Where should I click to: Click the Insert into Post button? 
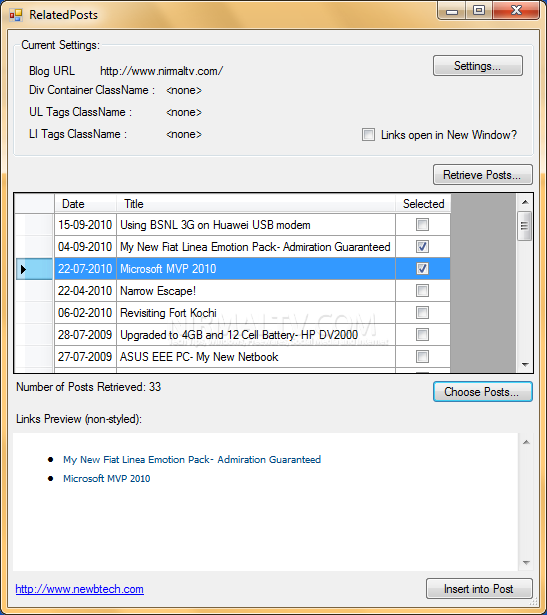479,589
